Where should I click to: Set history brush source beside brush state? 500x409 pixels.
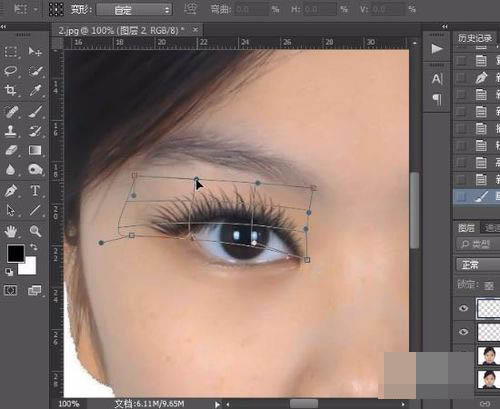click(462, 197)
